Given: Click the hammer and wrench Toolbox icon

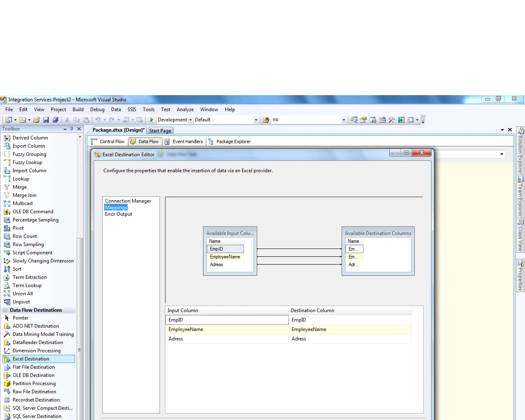Looking at the screenshot, I should [392, 120].
